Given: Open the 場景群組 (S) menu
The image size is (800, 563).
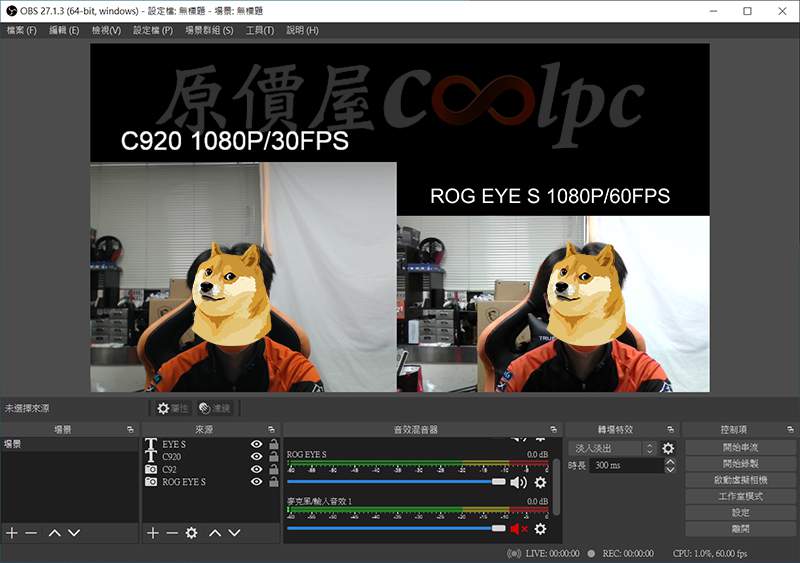Looking at the screenshot, I should tap(209, 30).
